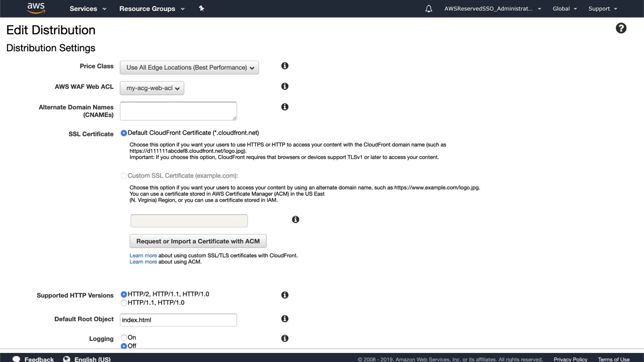Click the AWS logo home icon
Screen dimensions: 644x362
tap(36, 8)
